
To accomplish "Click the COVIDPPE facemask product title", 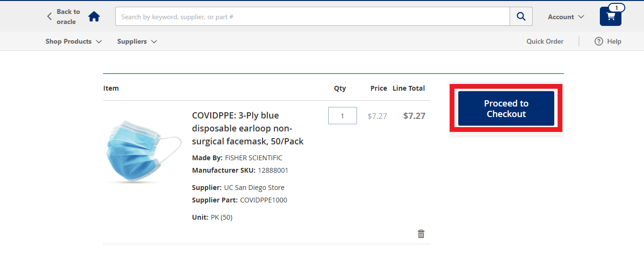I will pos(247,128).
